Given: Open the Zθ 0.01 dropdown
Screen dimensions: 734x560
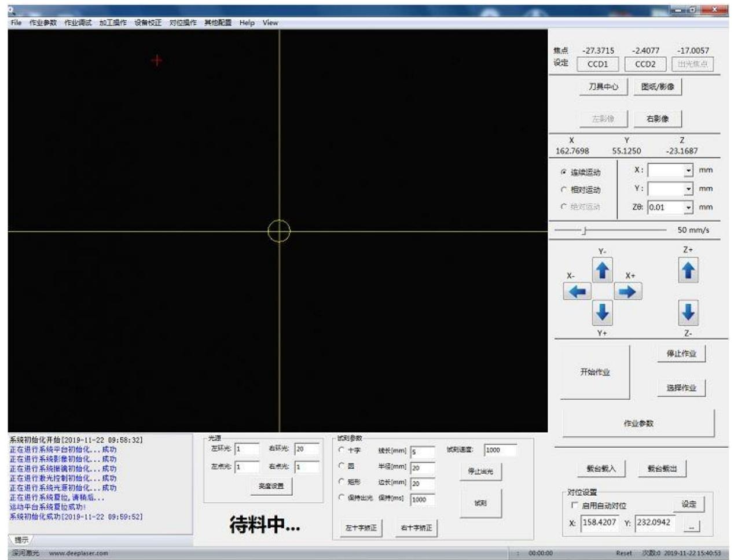Looking at the screenshot, I should pyautogui.click(x=688, y=207).
